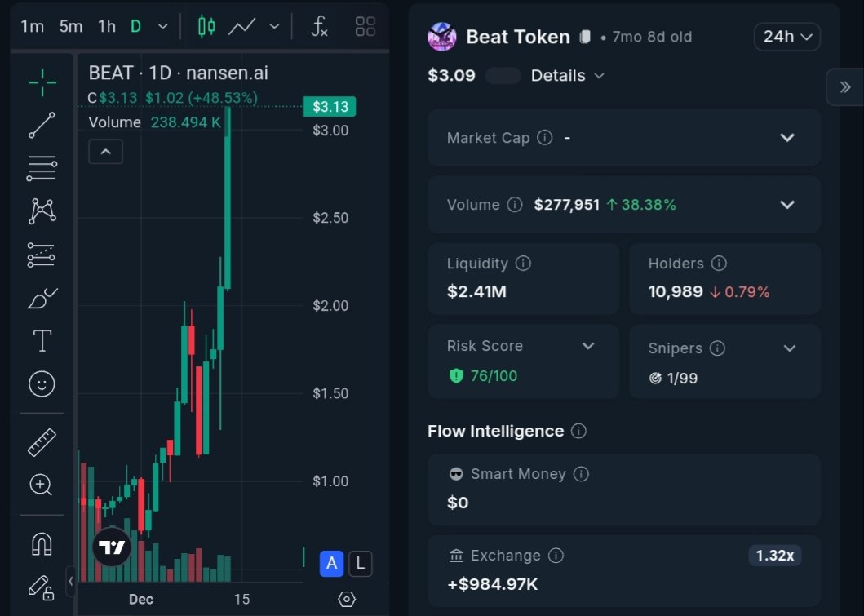Image resolution: width=864 pixels, height=616 pixels.
Task: Click the $3.13 current price label
Action: (329, 106)
